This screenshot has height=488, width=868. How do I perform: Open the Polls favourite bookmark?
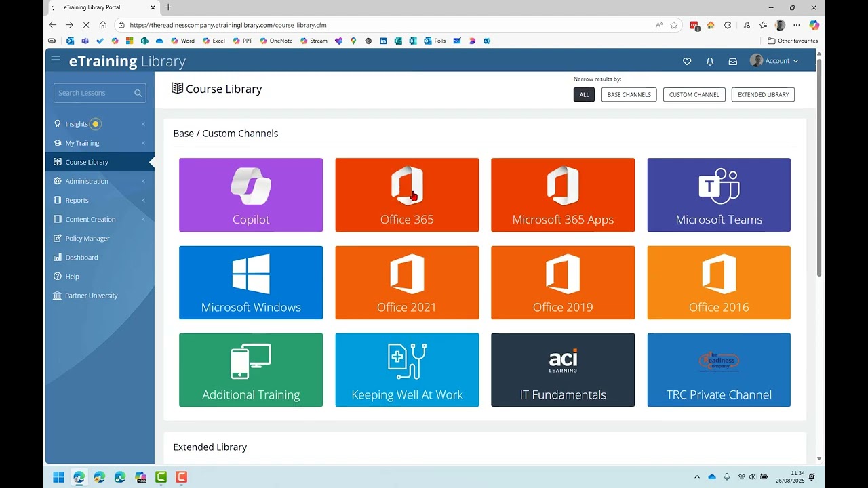[x=435, y=41]
